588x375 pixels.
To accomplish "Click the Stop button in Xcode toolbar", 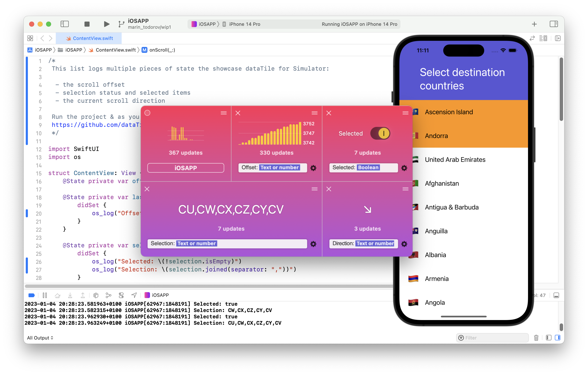I will click(87, 24).
